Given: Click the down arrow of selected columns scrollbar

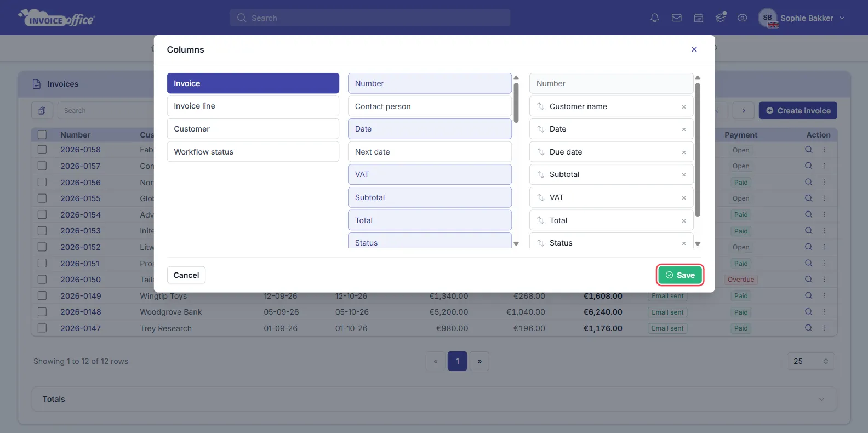Looking at the screenshot, I should coord(698,244).
